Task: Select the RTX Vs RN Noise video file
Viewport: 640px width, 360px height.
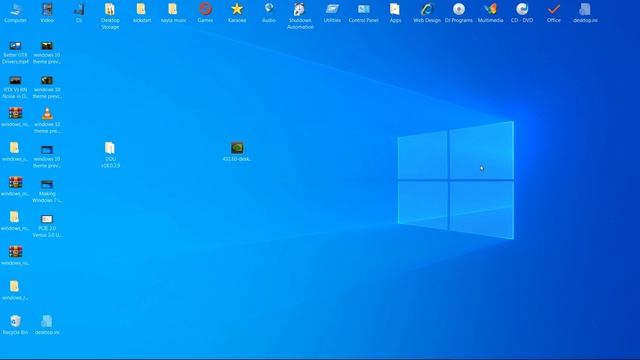Action: click(16, 87)
